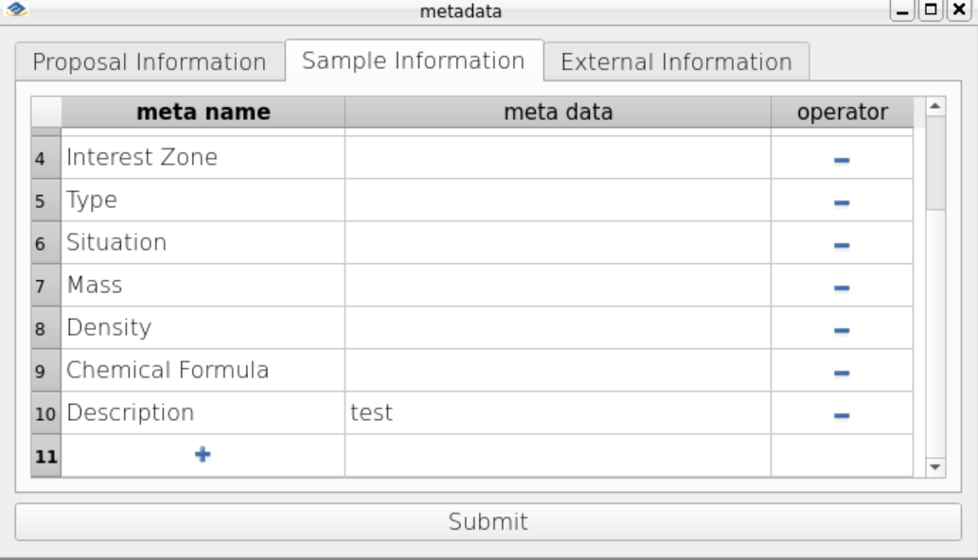Screen dimensions: 978x560
Task: Click the meta name column header
Action: 204,113
